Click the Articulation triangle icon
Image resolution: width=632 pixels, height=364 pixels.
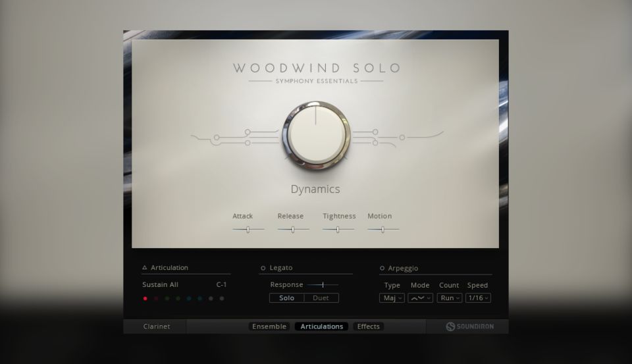(145, 268)
